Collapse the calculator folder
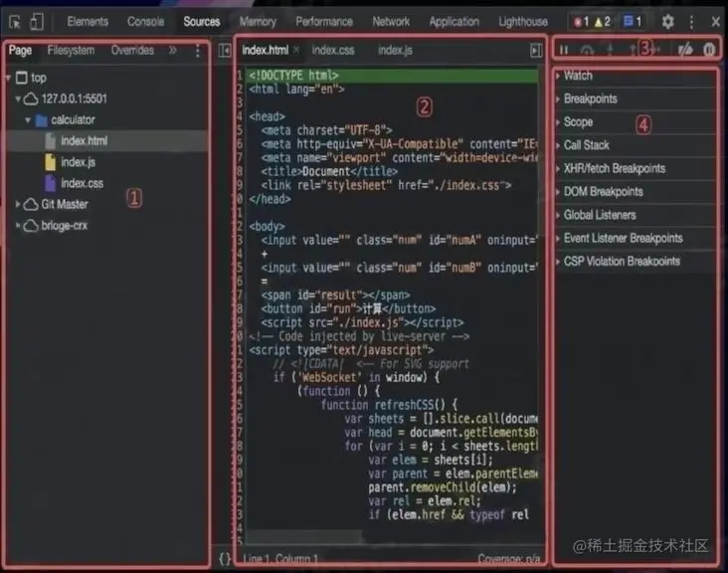Screen dimensions: 728x573 [x=28, y=120]
